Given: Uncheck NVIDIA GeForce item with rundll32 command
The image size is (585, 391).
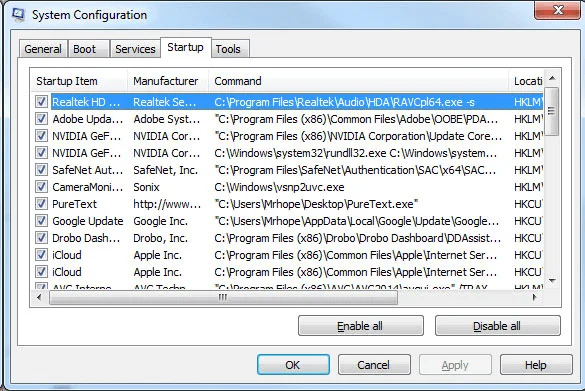Looking at the screenshot, I should [41, 153].
